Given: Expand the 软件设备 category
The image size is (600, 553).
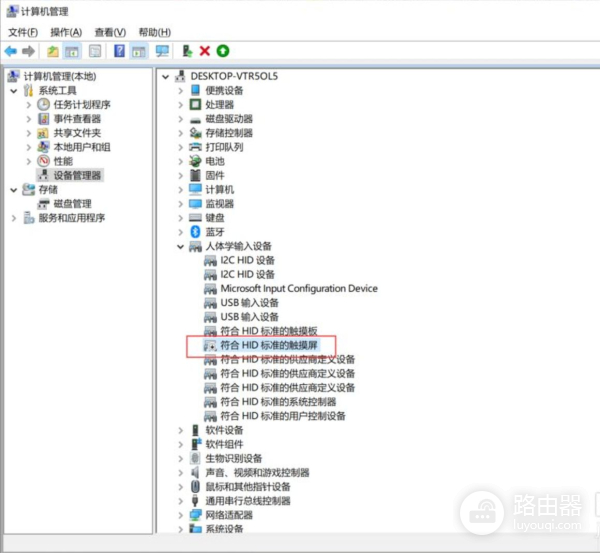Looking at the screenshot, I should [180, 430].
